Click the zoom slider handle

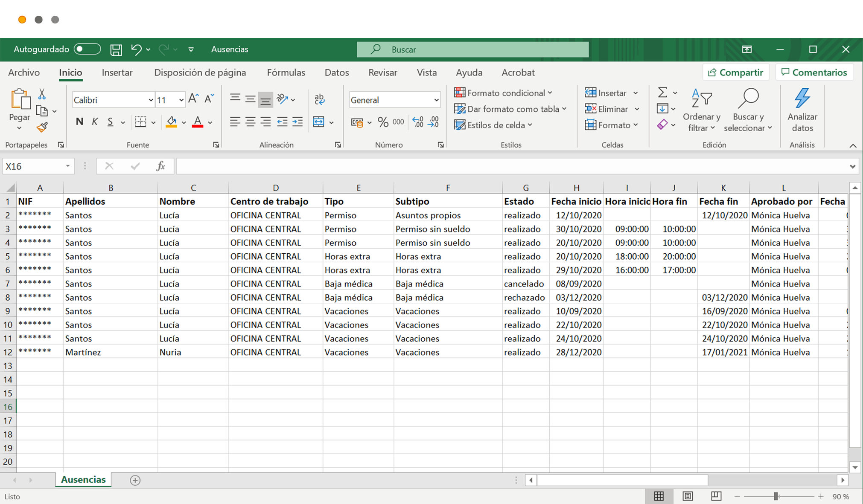(776, 496)
